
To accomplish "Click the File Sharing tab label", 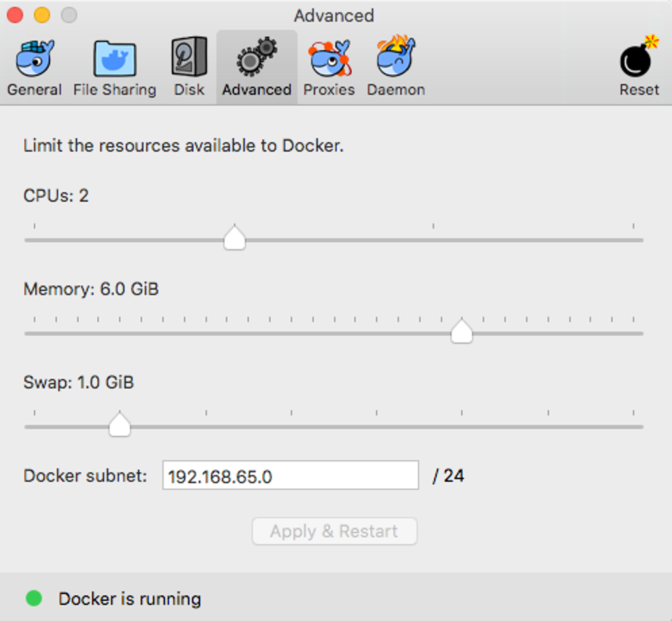I will 114,90.
